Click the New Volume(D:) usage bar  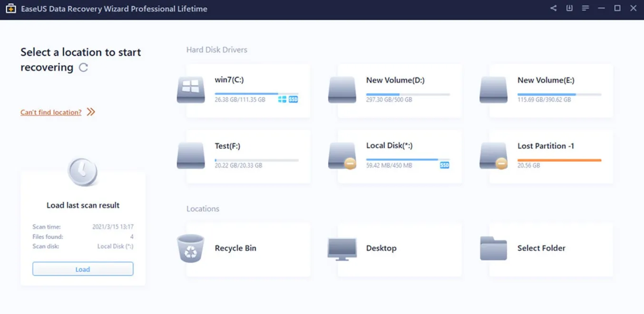(x=408, y=94)
